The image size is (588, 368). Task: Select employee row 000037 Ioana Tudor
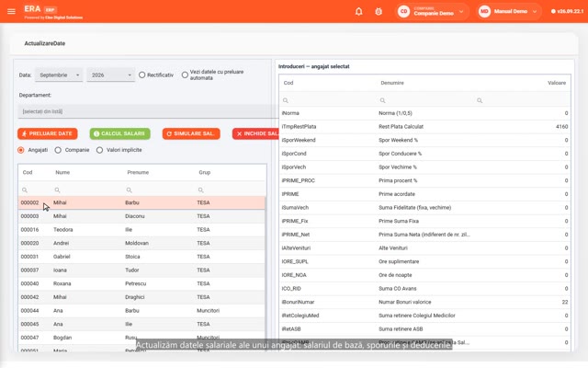click(x=141, y=270)
